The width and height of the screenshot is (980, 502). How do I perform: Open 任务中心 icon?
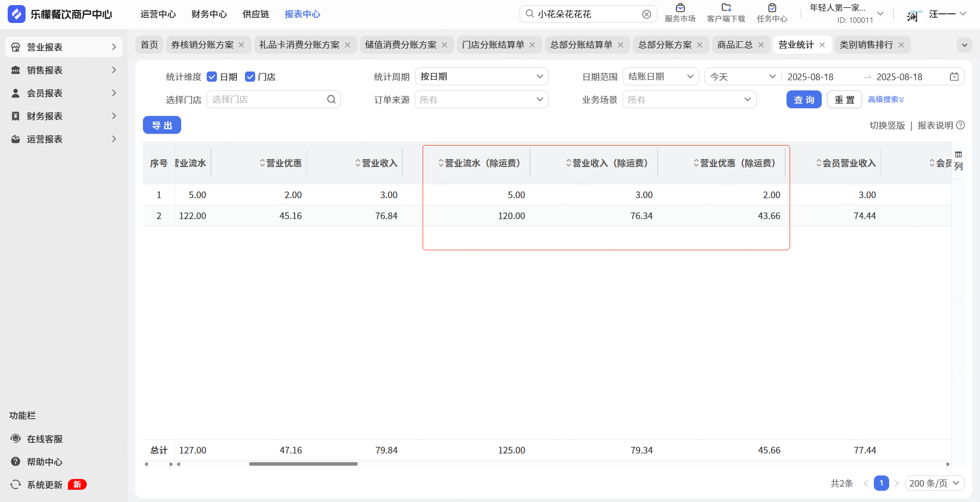(772, 8)
